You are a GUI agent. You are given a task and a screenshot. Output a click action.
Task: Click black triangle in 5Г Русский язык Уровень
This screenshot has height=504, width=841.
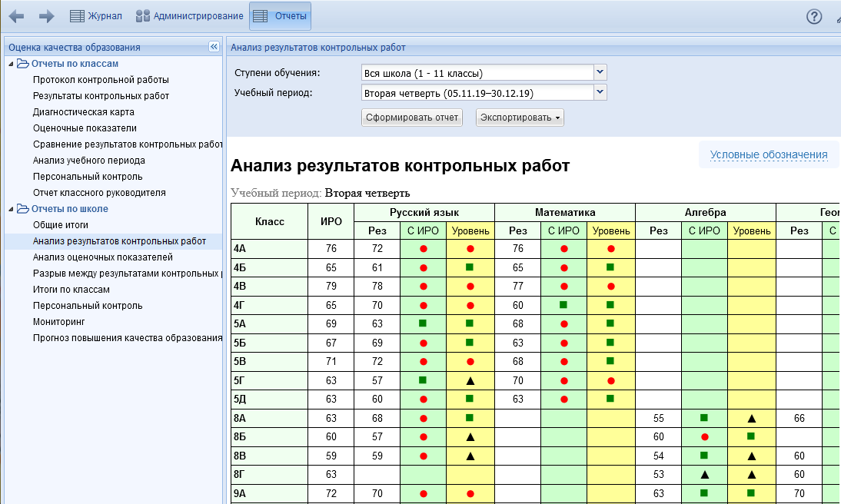pyautogui.click(x=470, y=380)
